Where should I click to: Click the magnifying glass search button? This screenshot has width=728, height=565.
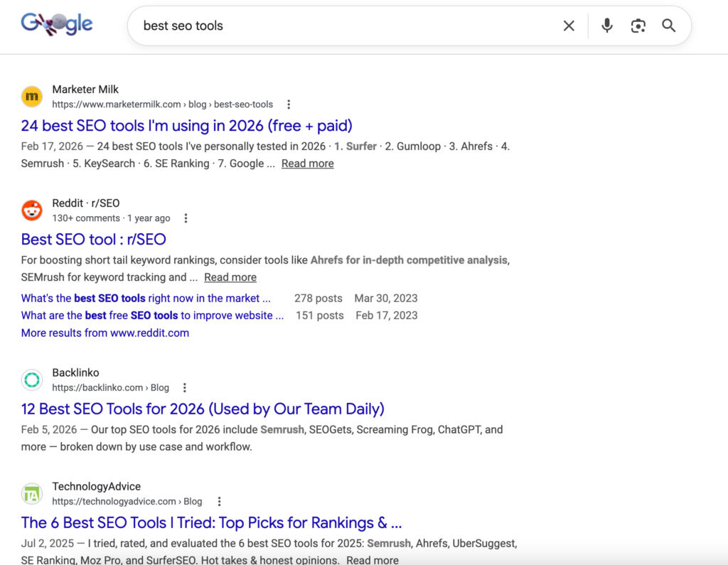[x=668, y=26]
